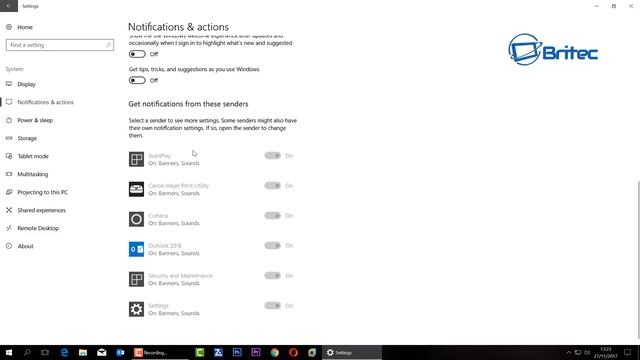Toggle Security and Maintenance notifications switch

(273, 276)
